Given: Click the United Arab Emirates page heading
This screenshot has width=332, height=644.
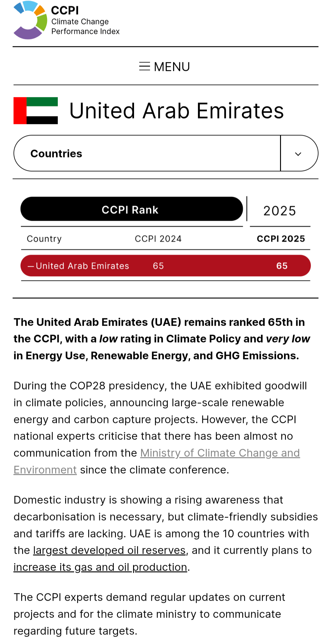Looking at the screenshot, I should (176, 111).
